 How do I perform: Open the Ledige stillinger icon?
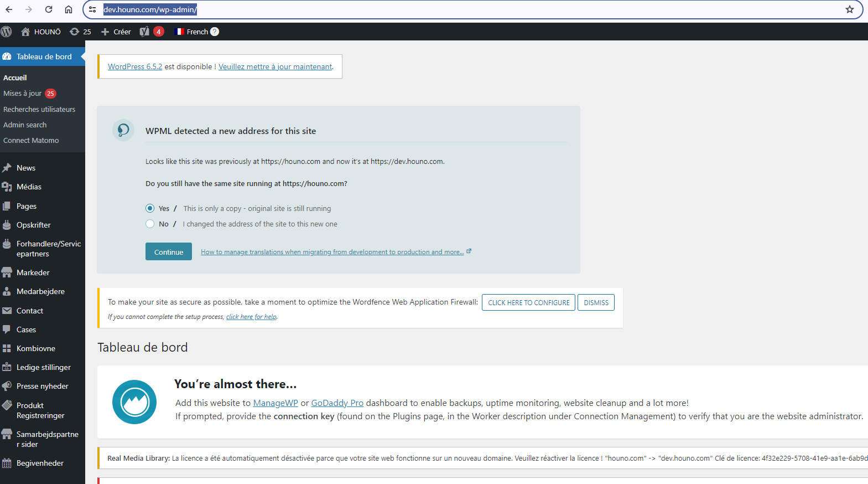(x=7, y=367)
